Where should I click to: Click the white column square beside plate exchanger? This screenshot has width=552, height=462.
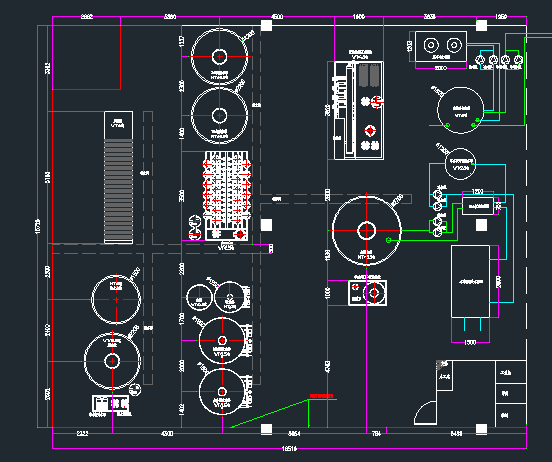266,225
